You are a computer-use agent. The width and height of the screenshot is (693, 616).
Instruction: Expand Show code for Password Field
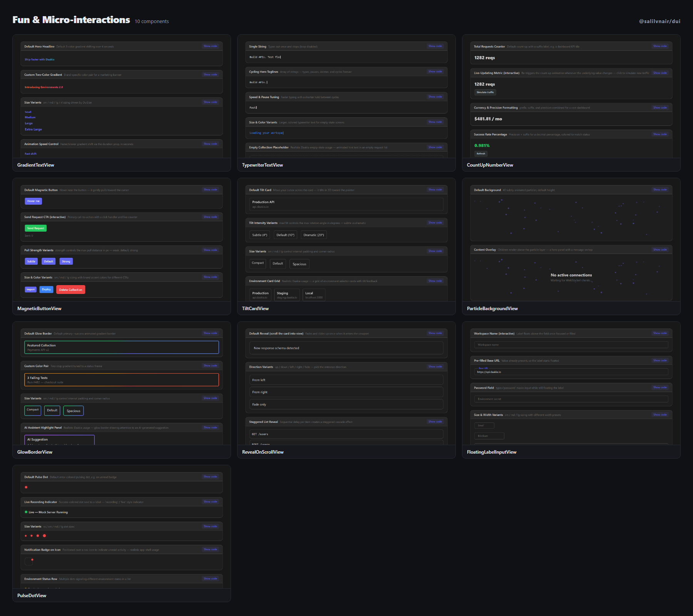pyautogui.click(x=660, y=387)
